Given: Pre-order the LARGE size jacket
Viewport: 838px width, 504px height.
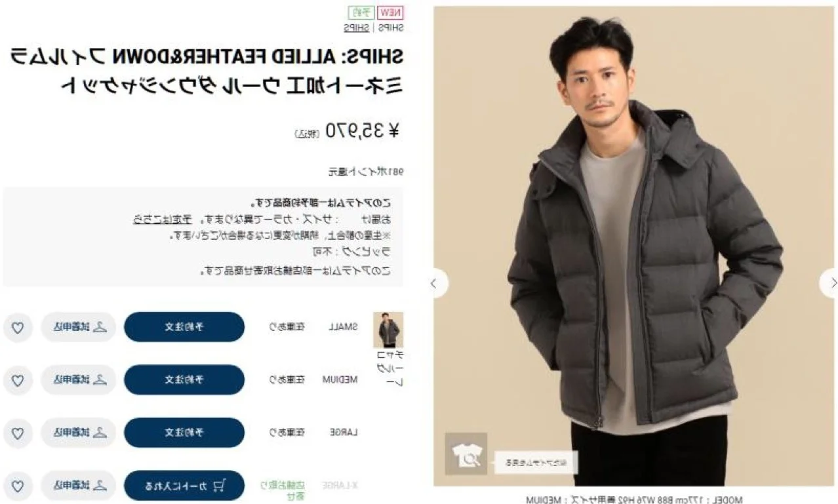Looking at the screenshot, I should click(184, 433).
